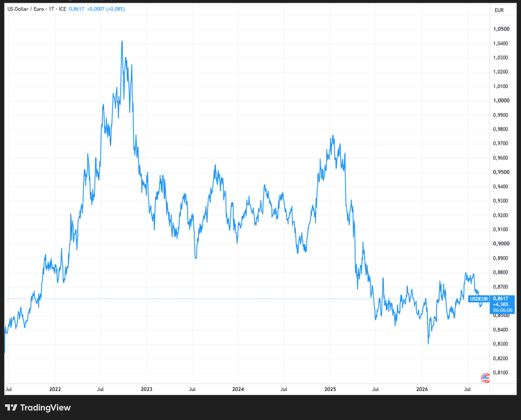Click the TradingView logo icon
The height and width of the screenshot is (420, 521).
11,407
